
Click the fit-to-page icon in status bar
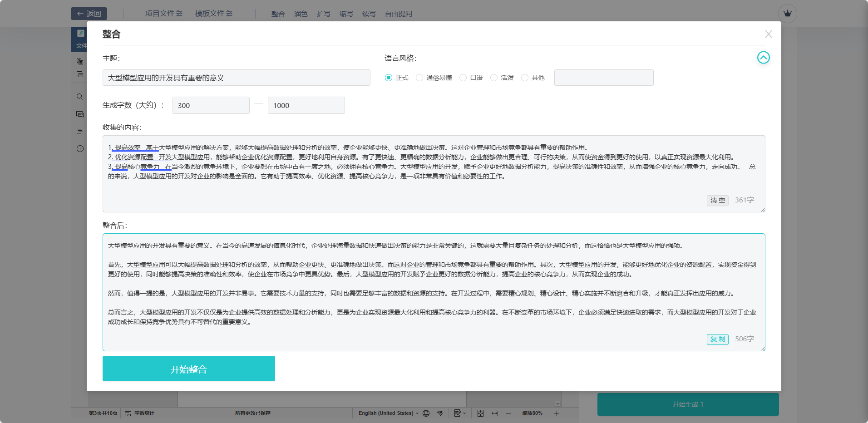[480, 413]
